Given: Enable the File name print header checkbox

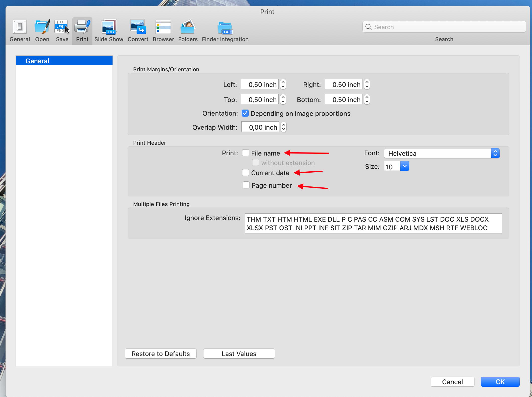Looking at the screenshot, I should click(x=245, y=153).
